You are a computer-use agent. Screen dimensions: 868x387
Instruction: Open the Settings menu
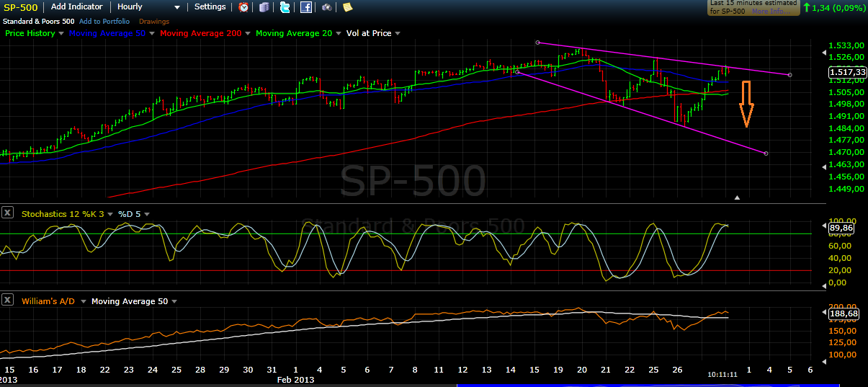210,6
